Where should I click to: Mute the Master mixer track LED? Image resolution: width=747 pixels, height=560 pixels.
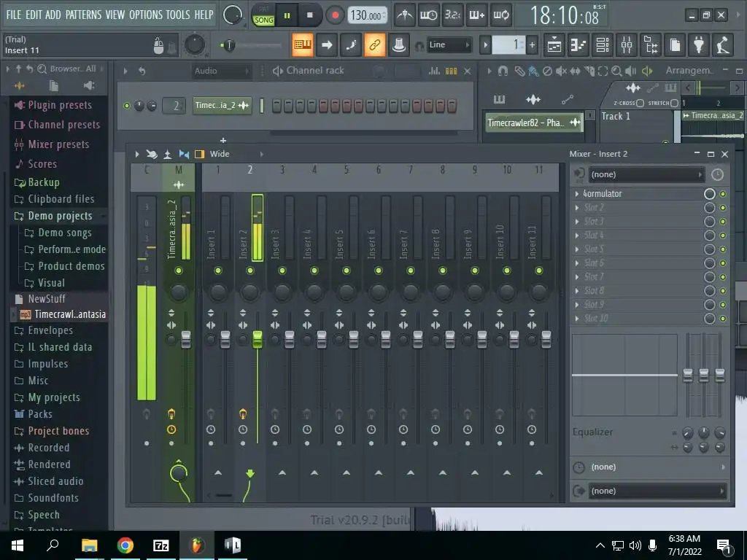(179, 271)
